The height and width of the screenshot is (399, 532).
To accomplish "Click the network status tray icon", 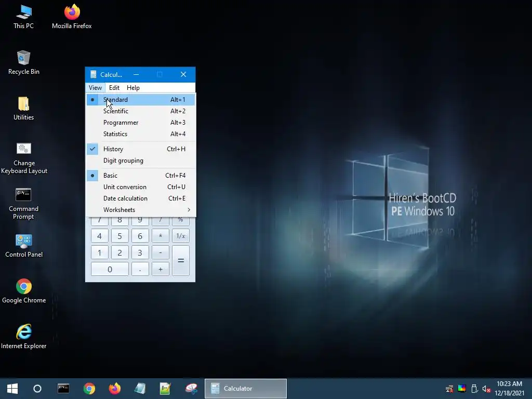I will (x=449, y=389).
